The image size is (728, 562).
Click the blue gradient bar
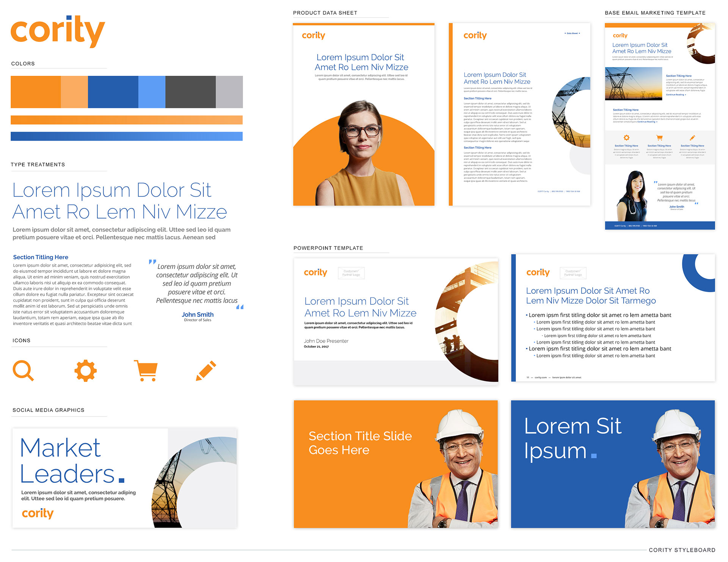coord(127,136)
